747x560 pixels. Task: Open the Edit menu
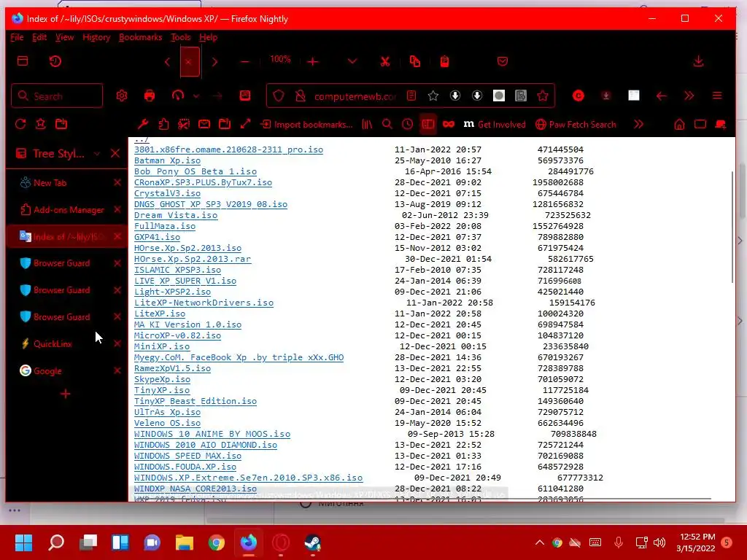coord(39,37)
